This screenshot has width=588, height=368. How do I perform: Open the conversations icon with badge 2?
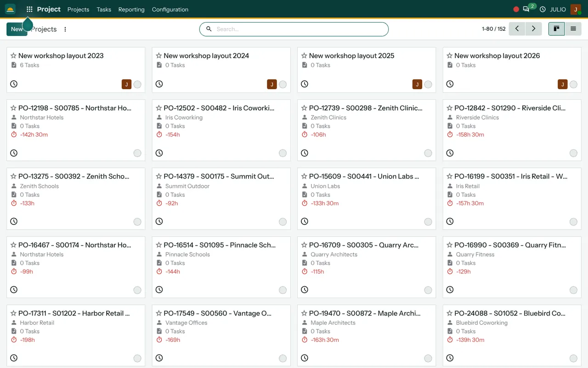[526, 9]
